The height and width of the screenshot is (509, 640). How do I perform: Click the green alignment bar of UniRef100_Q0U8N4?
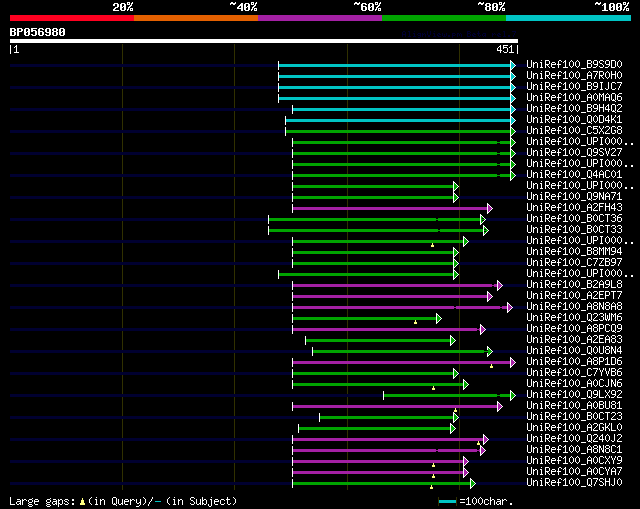click(400, 351)
